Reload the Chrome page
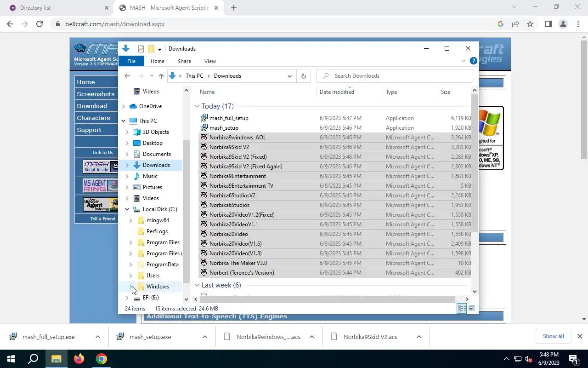Screen dimensions: 588x368 point(40,24)
